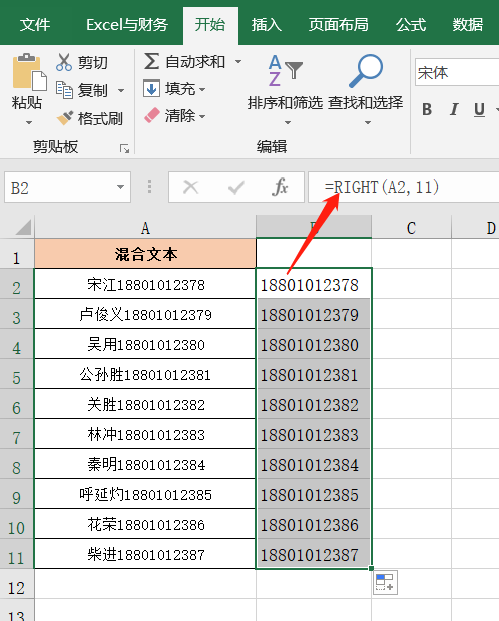This screenshot has width=499, height=621.
Task: Expand the Copy dropdown arrow
Action: coord(121,91)
